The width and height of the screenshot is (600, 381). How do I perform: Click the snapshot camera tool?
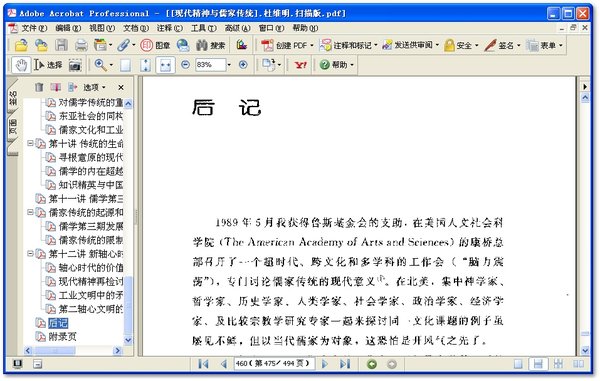75,65
